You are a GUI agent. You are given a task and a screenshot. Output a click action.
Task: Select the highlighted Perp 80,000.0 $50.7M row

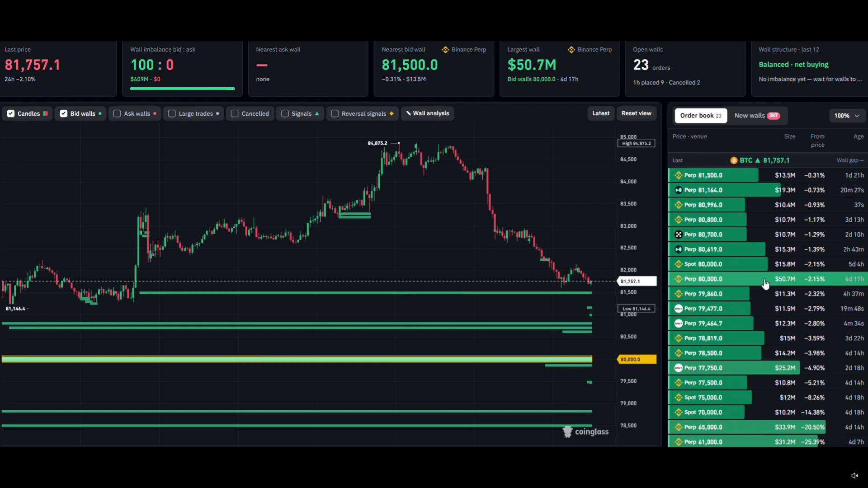pyautogui.click(x=768, y=279)
